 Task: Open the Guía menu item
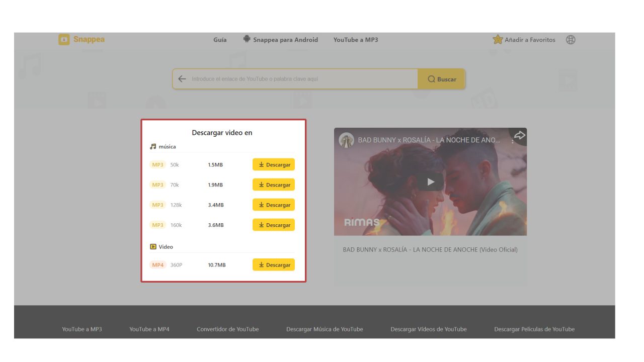(220, 40)
